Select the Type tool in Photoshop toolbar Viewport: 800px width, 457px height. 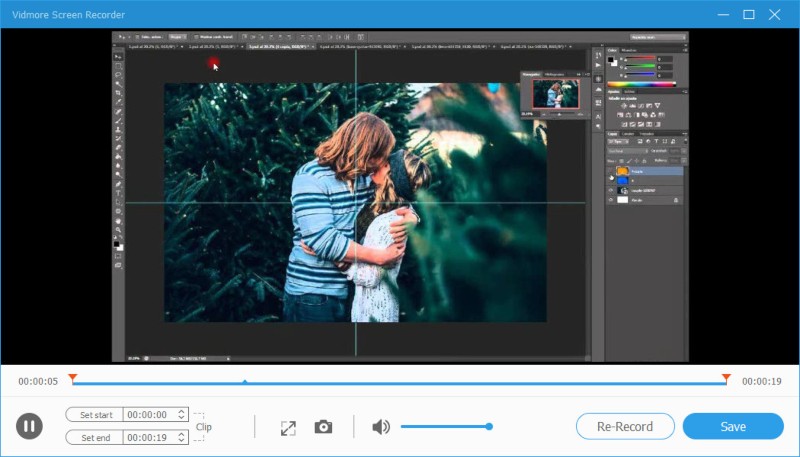pos(118,192)
